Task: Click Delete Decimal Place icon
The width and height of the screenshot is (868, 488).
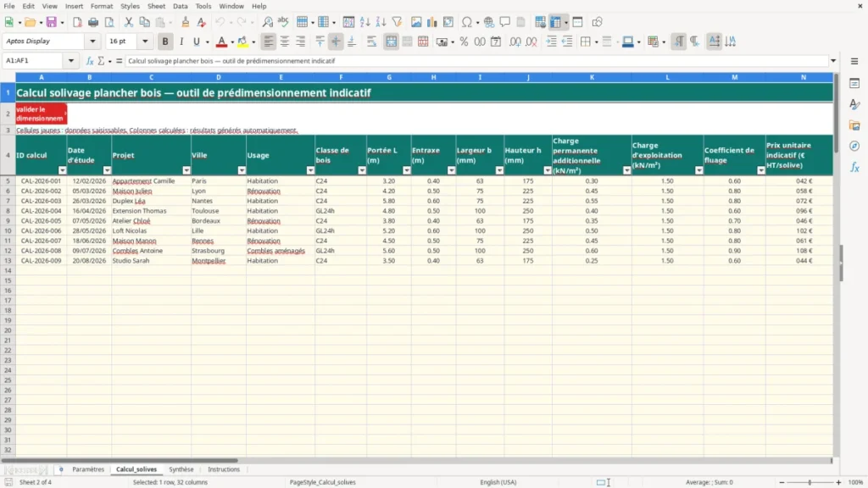Action: point(531,42)
